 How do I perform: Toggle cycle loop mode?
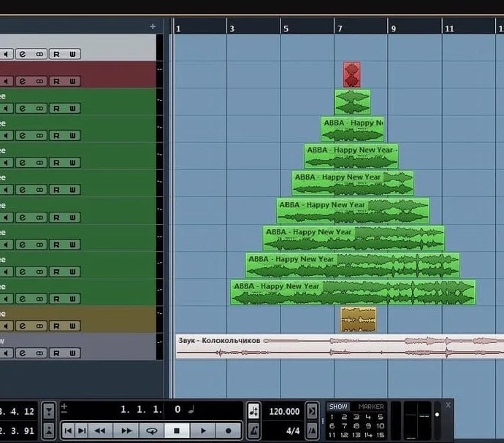click(x=151, y=431)
